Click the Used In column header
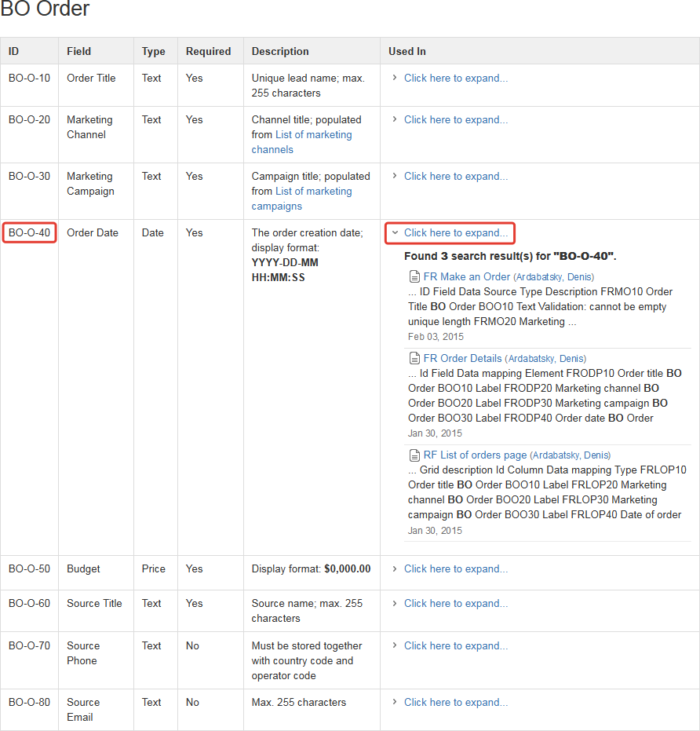Image resolution: width=700 pixels, height=731 pixels. pyautogui.click(x=407, y=51)
